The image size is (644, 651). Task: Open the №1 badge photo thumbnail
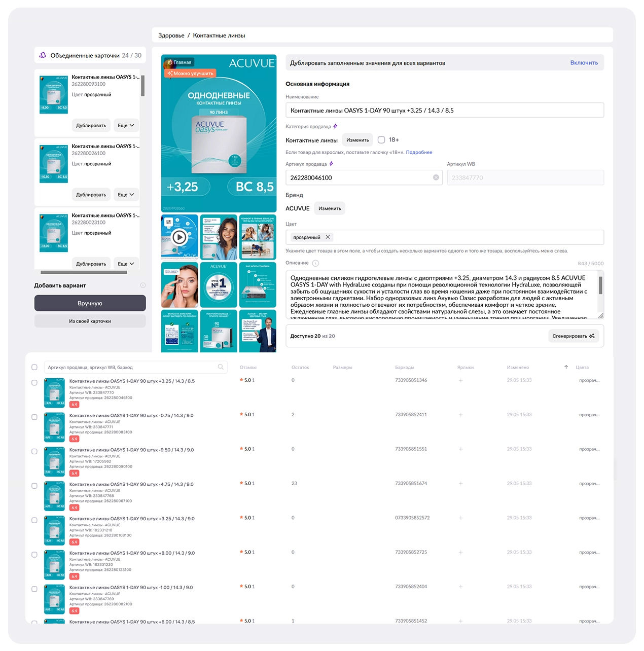pyautogui.click(x=219, y=284)
